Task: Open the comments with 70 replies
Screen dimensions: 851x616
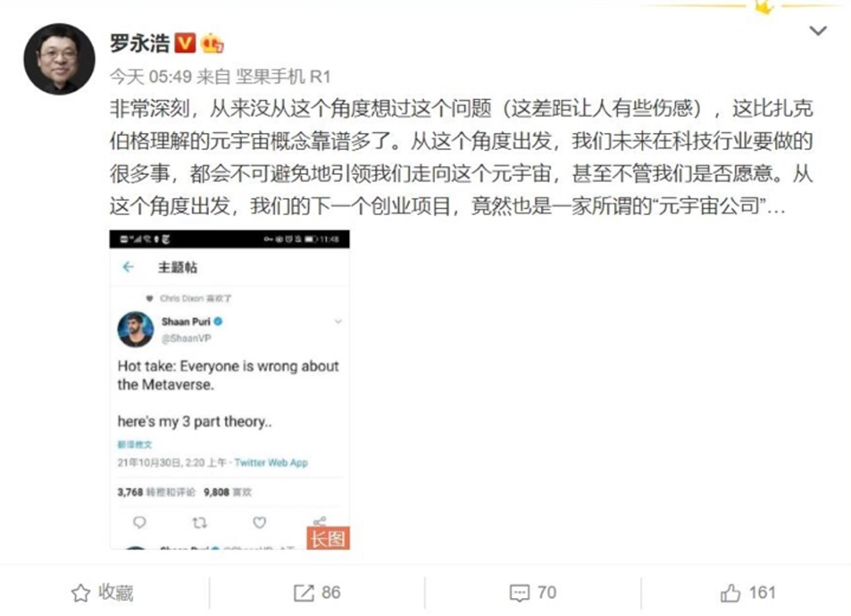Action: point(533,592)
